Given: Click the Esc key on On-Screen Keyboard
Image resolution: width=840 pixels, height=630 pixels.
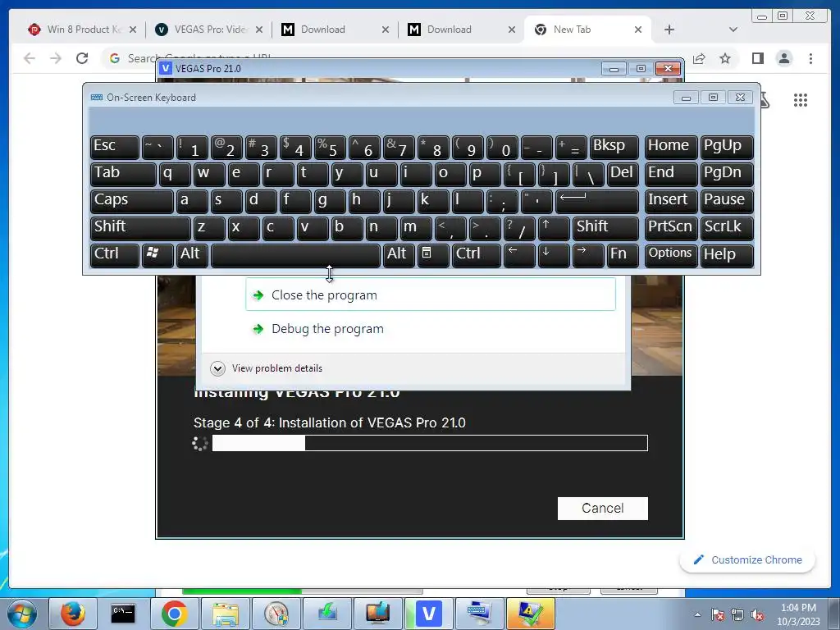Looking at the screenshot, I should pyautogui.click(x=115, y=147).
